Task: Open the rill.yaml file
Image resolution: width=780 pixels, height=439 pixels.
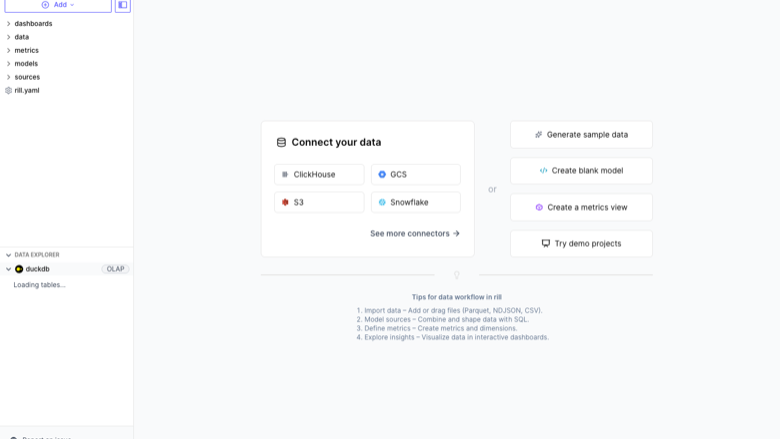Action: pos(27,90)
